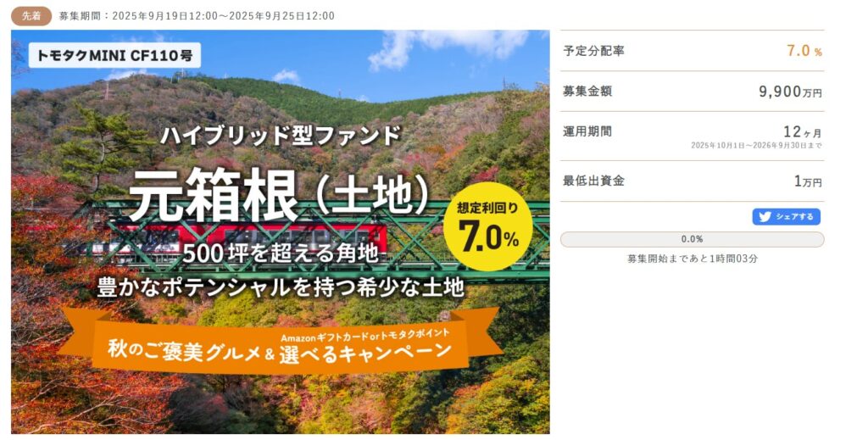The width and height of the screenshot is (868, 440).
Task: Click the 元箱根（土地）title text
Action: tap(279, 195)
